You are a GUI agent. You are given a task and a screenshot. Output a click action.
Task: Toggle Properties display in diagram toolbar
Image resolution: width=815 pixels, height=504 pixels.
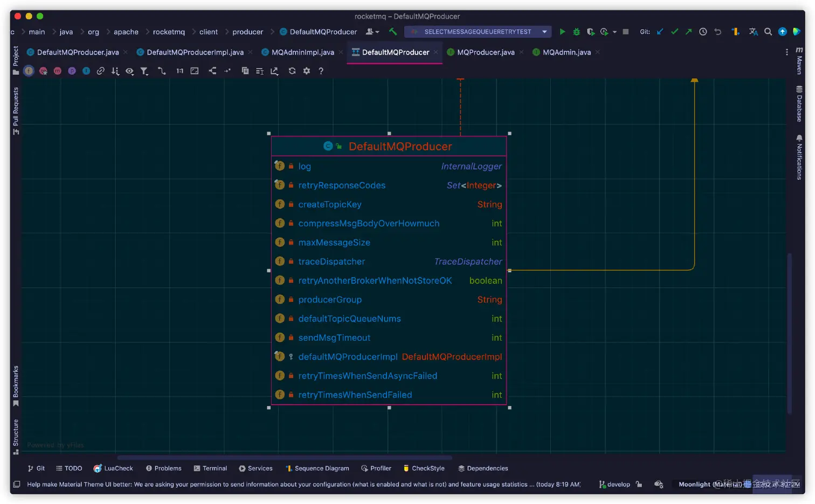point(72,71)
